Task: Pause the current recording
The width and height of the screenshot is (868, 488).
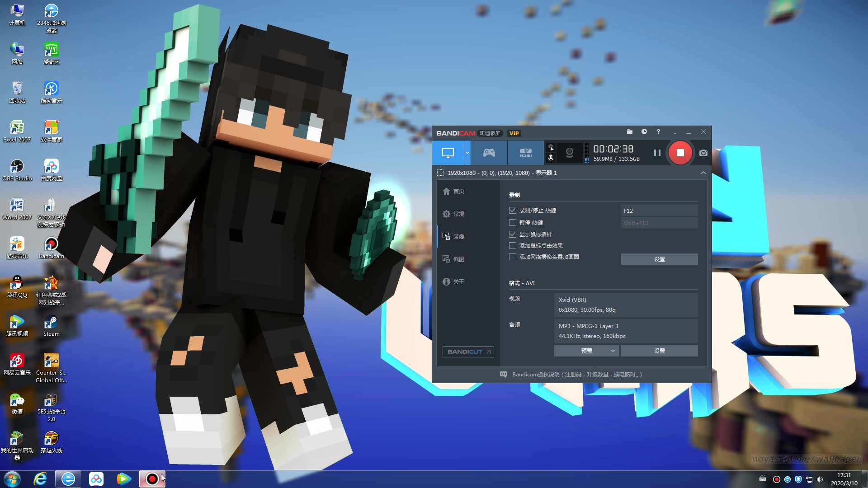Action: (x=657, y=153)
